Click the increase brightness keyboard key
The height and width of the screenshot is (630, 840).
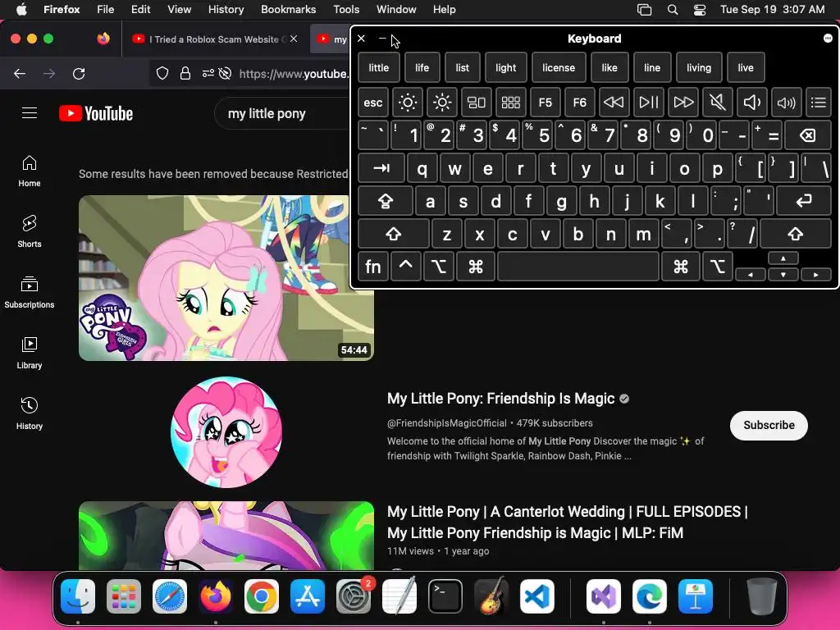[442, 103]
